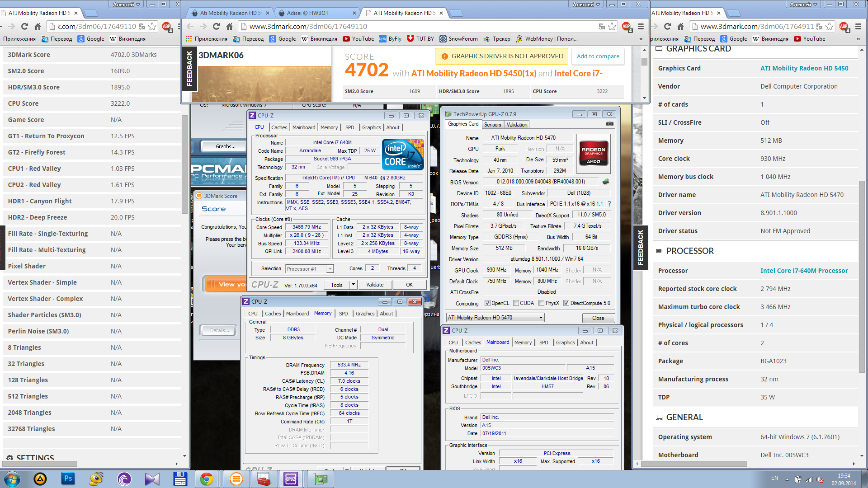
Task: Open Intel Core i7-640M Processor link
Action: [x=804, y=271]
